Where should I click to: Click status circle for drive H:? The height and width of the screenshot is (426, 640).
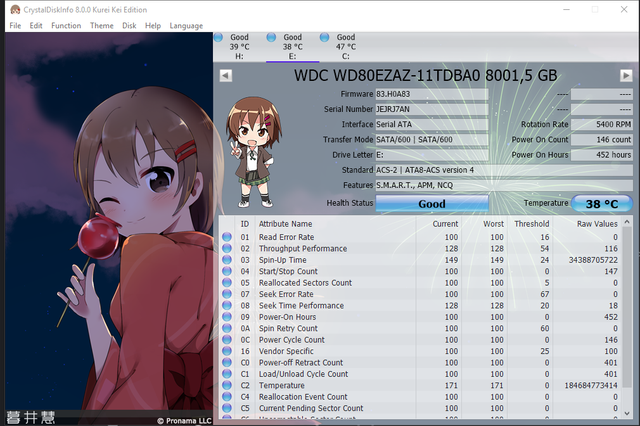tap(218, 38)
